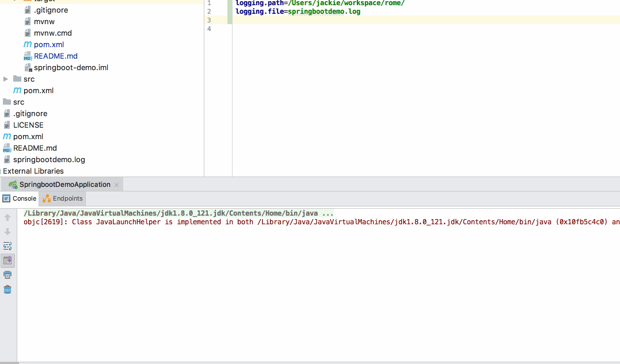Expand the src folder with arrow
Viewport: 620px width, 364px height.
click(x=6, y=79)
